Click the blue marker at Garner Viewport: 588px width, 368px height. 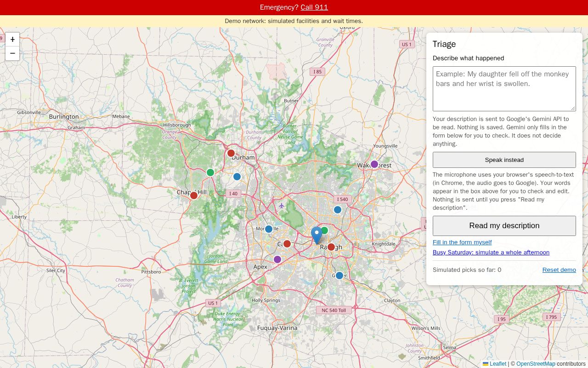tap(339, 276)
